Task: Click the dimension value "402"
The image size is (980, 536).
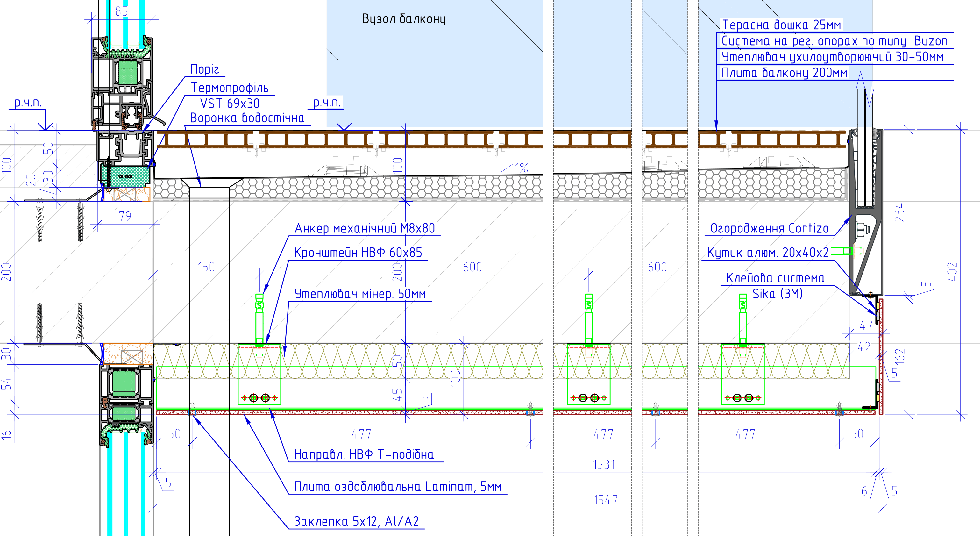Action: pyautogui.click(x=952, y=272)
